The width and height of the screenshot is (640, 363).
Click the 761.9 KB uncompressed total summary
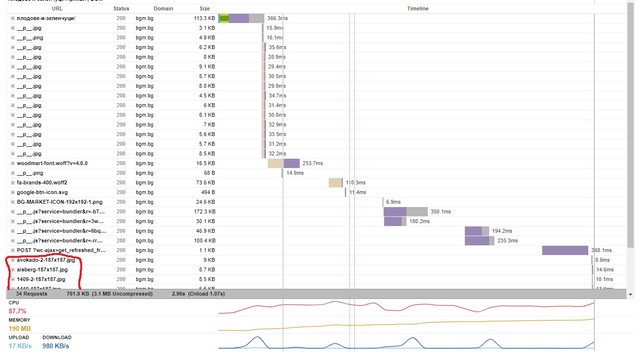pos(109,294)
